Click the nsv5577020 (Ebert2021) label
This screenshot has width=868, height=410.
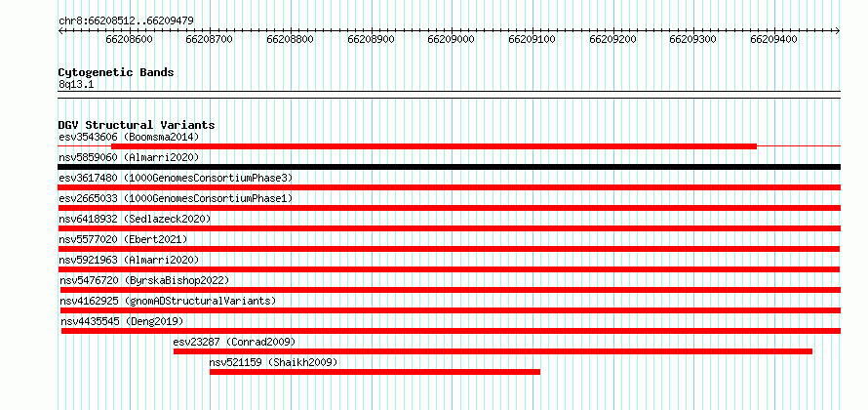(x=123, y=239)
